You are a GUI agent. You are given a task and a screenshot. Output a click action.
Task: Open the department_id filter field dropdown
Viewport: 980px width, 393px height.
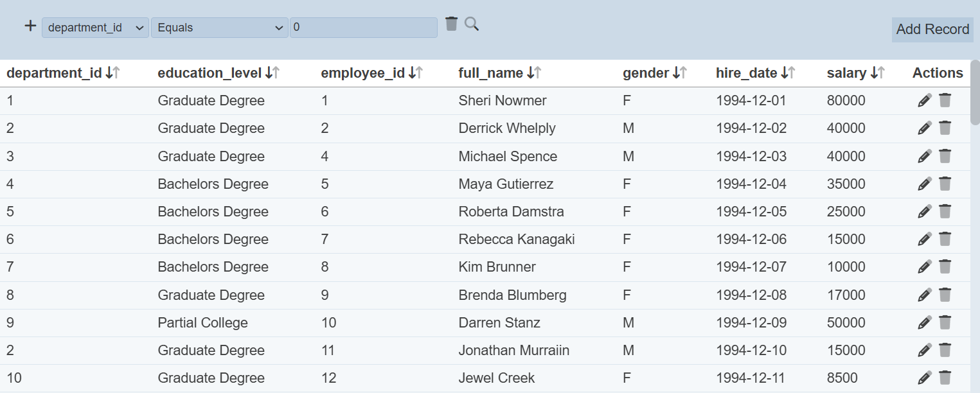tap(95, 28)
